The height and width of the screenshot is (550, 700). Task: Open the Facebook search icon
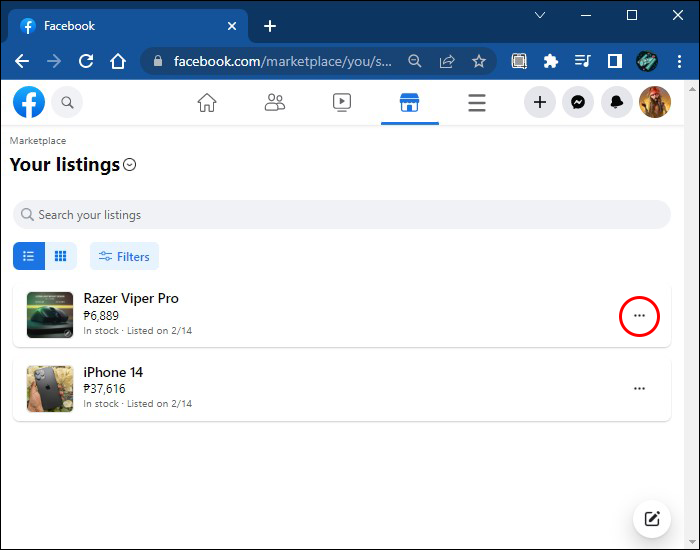click(x=67, y=102)
